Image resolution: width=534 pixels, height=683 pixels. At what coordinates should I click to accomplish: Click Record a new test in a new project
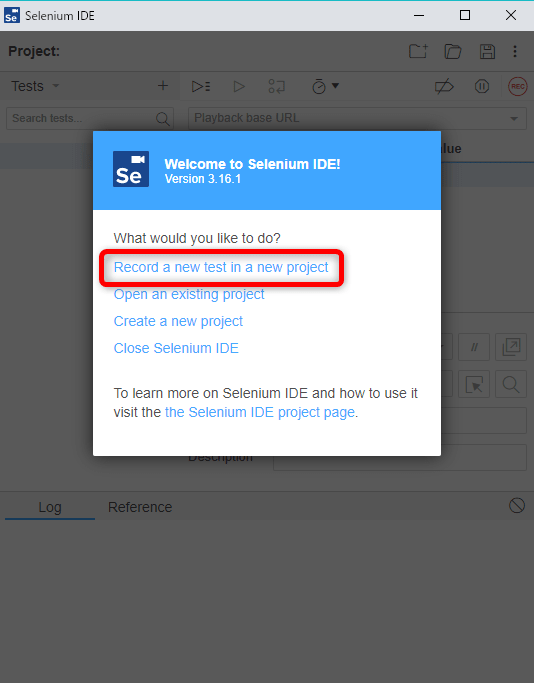221,267
